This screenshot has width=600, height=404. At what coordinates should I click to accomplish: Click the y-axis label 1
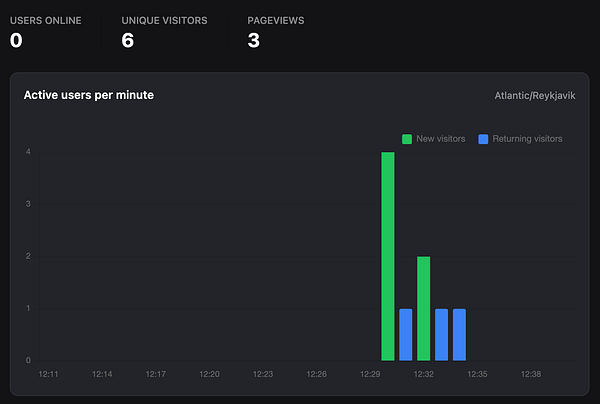click(x=28, y=308)
